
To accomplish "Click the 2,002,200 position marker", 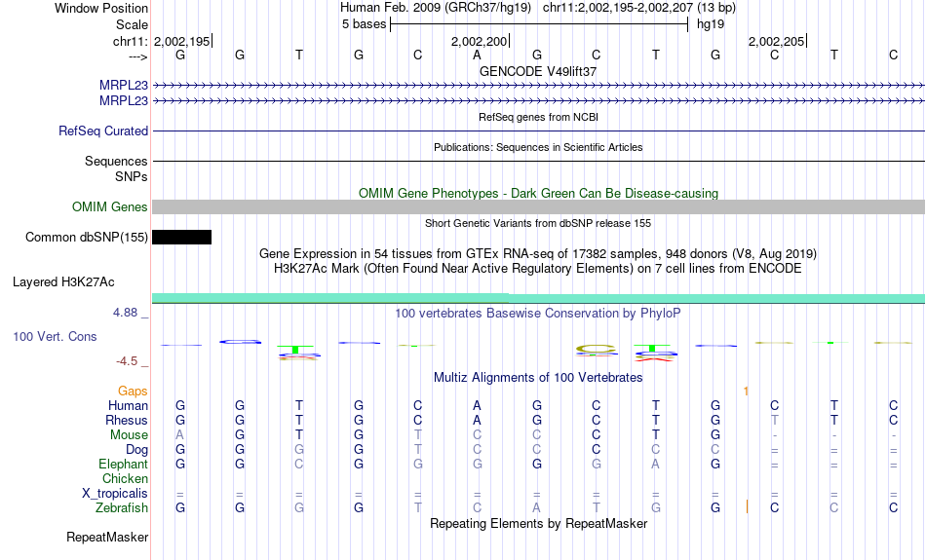I will click(480, 41).
